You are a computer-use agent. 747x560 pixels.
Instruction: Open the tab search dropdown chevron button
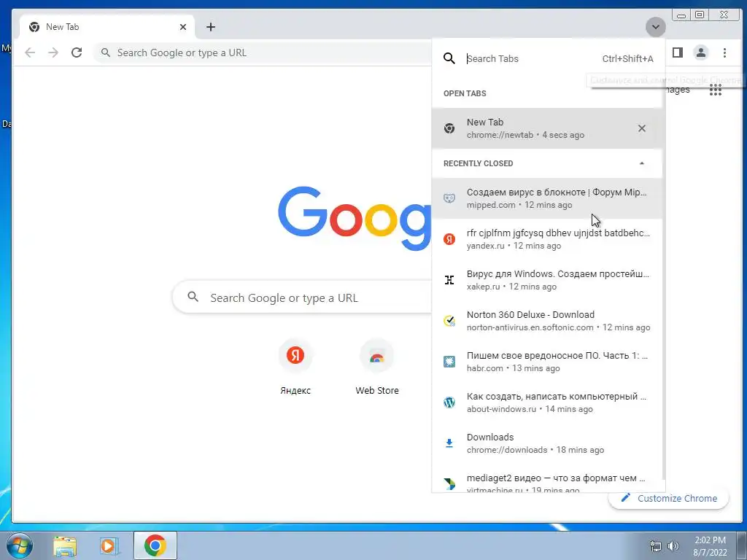[x=656, y=27]
